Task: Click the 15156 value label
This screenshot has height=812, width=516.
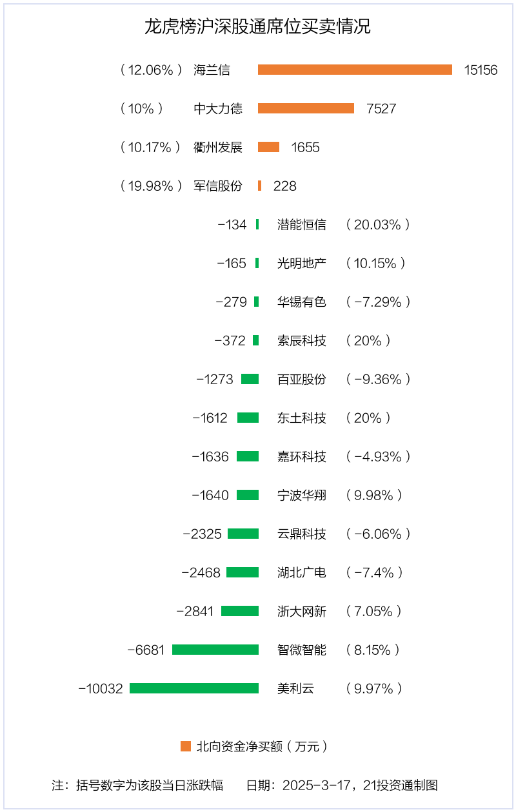Action: pos(481,70)
